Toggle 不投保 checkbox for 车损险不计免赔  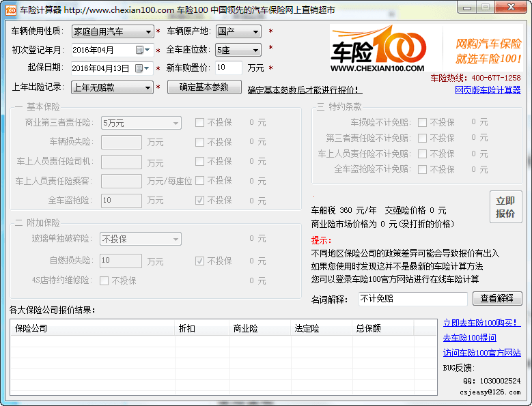(x=423, y=122)
